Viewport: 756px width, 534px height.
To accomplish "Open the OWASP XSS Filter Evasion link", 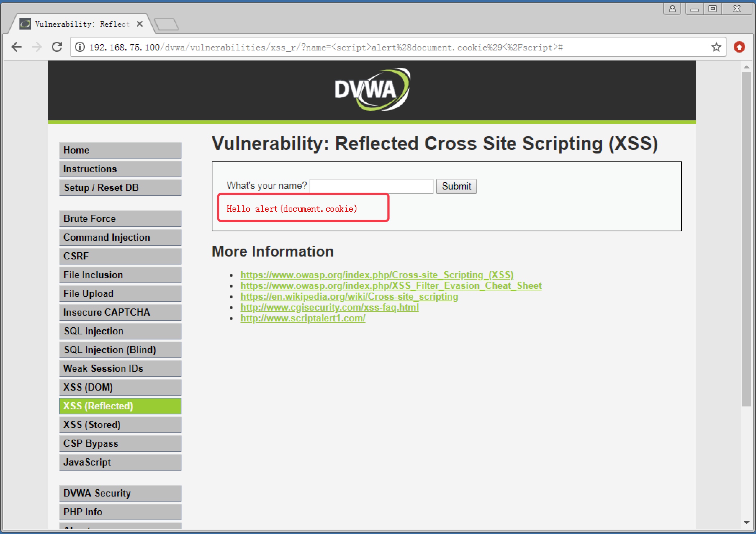I will (391, 286).
